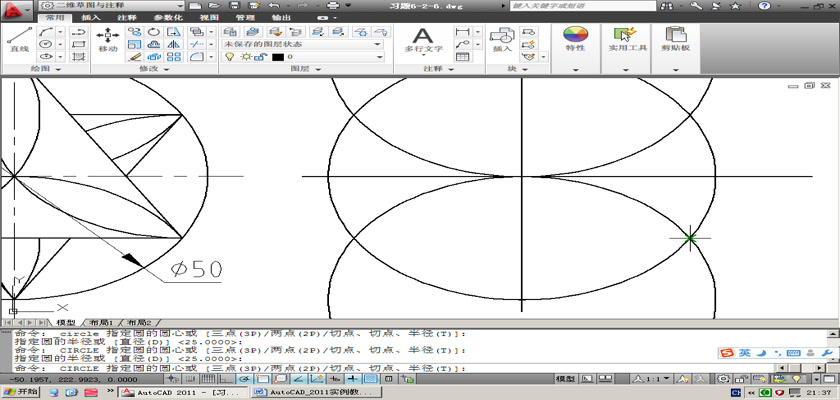840x400 pixels.
Task: Open the Multiline Text (多行文字) tool
Action: (423, 40)
